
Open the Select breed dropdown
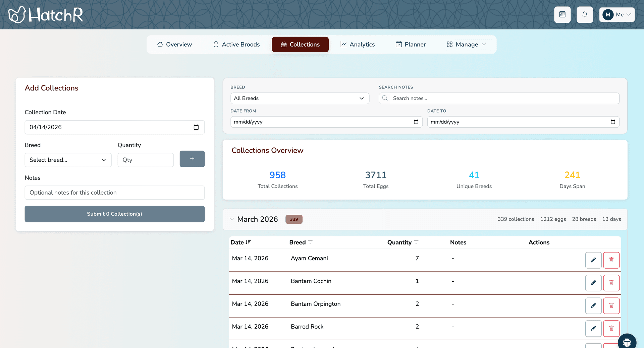(x=68, y=160)
